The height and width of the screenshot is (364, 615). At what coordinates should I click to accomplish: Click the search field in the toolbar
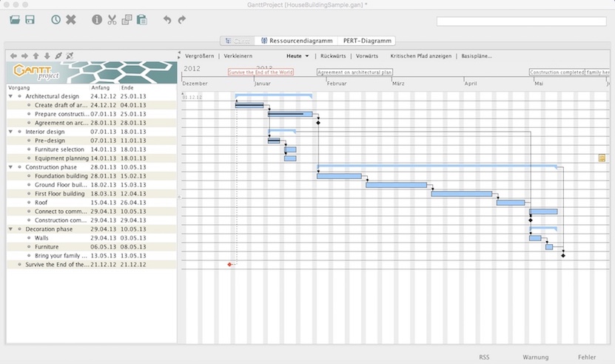[x=522, y=21]
